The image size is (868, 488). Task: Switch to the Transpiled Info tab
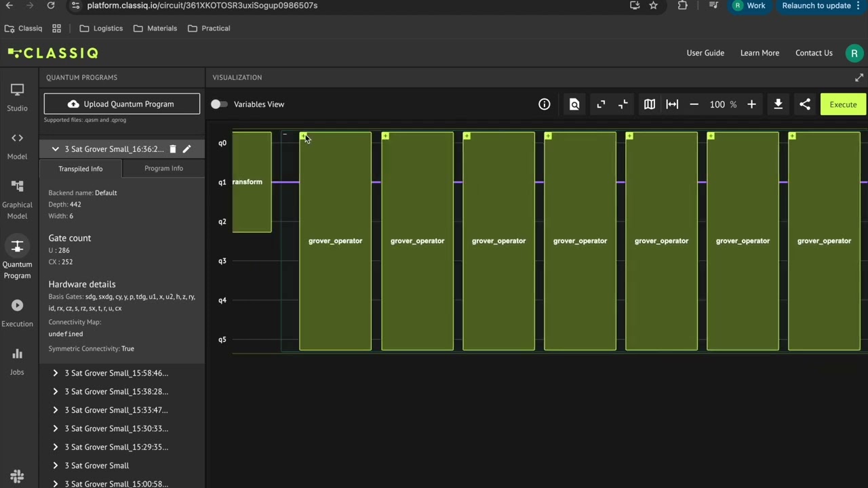[x=81, y=169]
